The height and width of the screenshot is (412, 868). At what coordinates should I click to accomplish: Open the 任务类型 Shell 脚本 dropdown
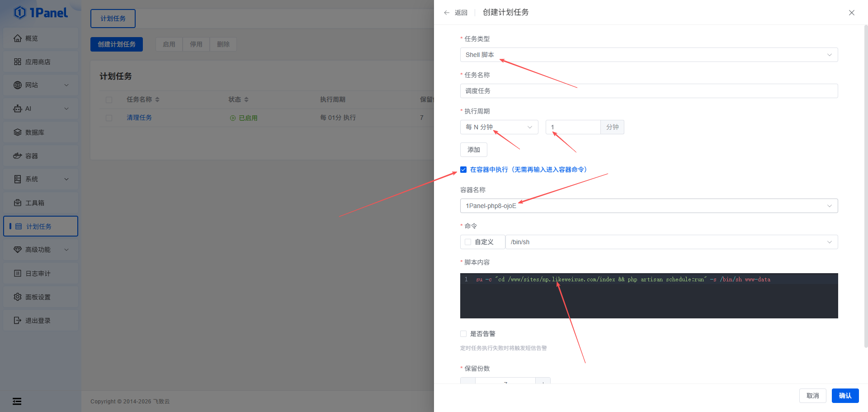coord(648,55)
